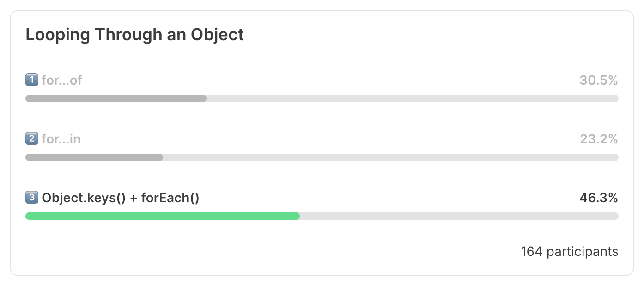The height and width of the screenshot is (286, 644).
Task: Select the "for...of" poll option label
Action: pos(62,80)
